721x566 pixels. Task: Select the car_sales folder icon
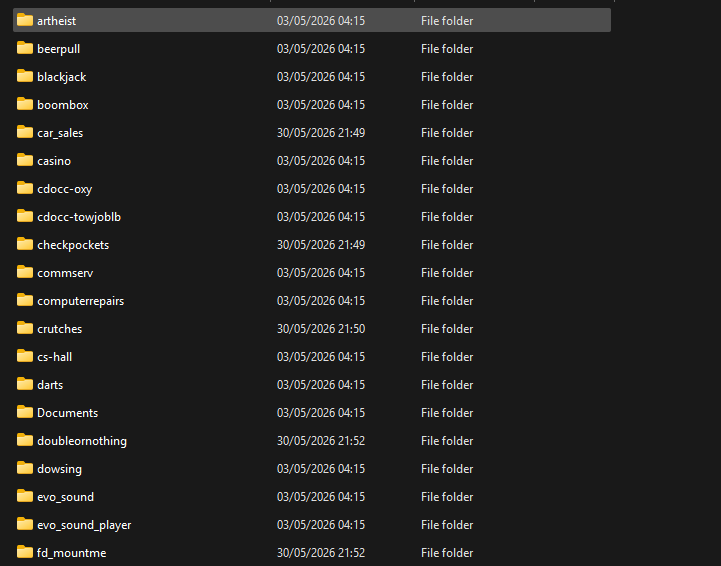tap(25, 132)
